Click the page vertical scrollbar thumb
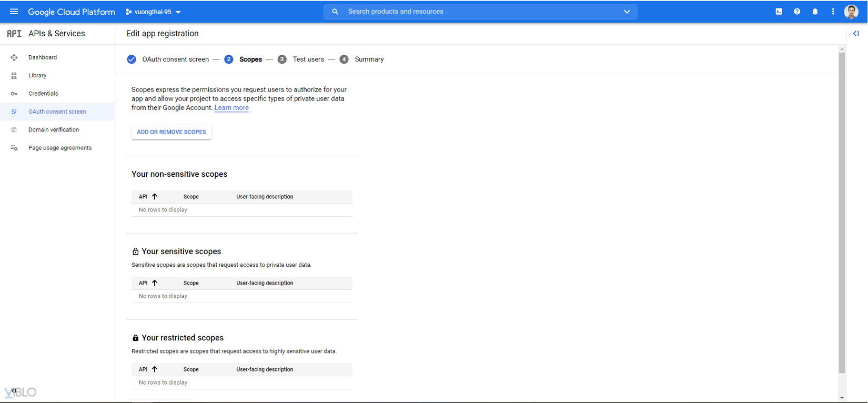The image size is (868, 403). 842,212
